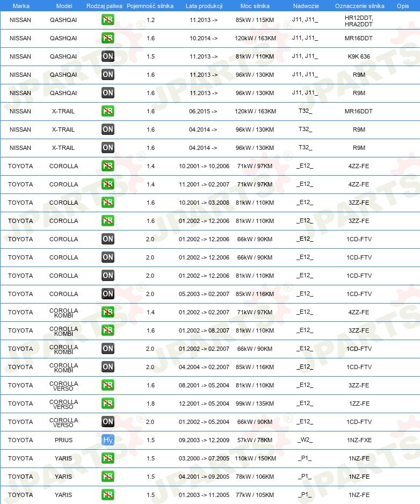Click petrol icon in Corolla 11.2001 -> 02.2007 row
This screenshot has width=420, height=504.
[x=107, y=184]
